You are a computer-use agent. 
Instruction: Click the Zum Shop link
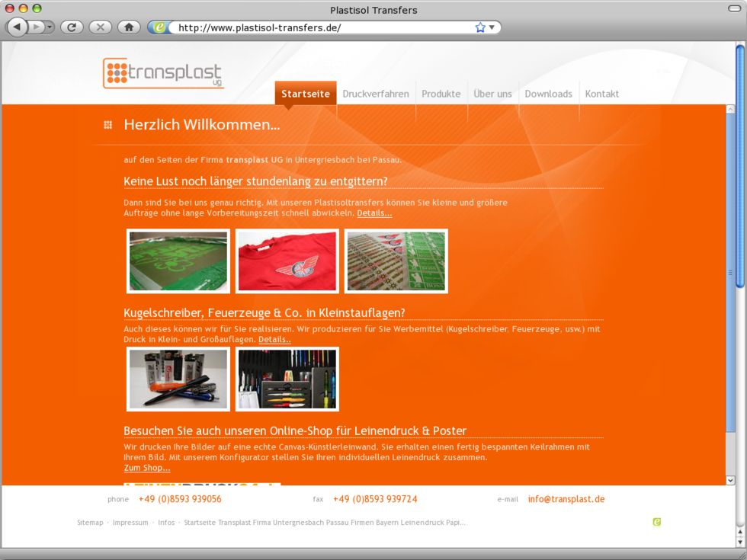tap(146, 468)
